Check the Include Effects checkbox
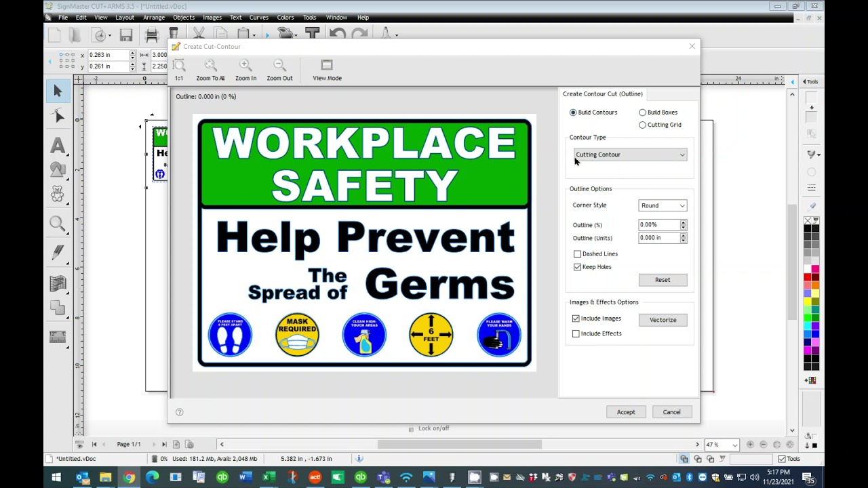The height and width of the screenshot is (488, 868). point(576,333)
